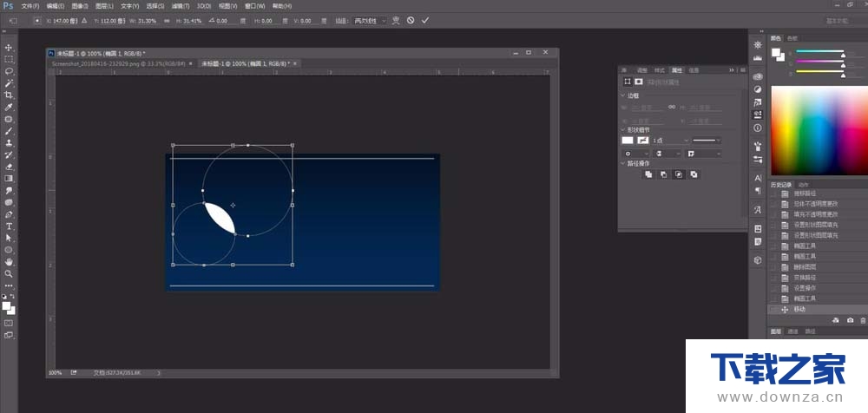The width and height of the screenshot is (868, 413).
Task: Open the 3D panel cube icon in dock
Action: [x=757, y=260]
